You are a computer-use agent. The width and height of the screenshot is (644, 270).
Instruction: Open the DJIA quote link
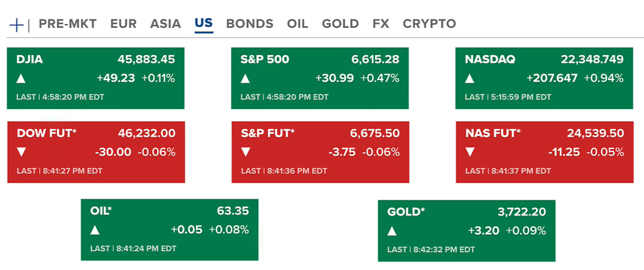tap(30, 59)
